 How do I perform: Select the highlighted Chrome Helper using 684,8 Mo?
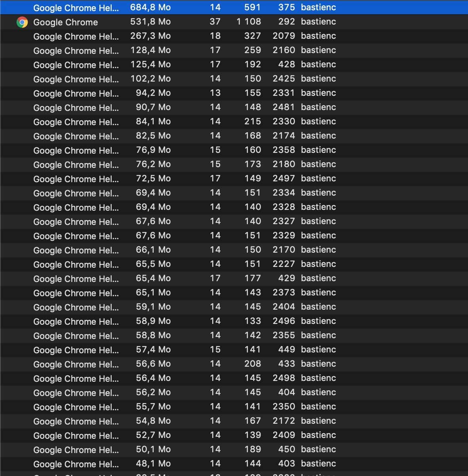pos(76,8)
